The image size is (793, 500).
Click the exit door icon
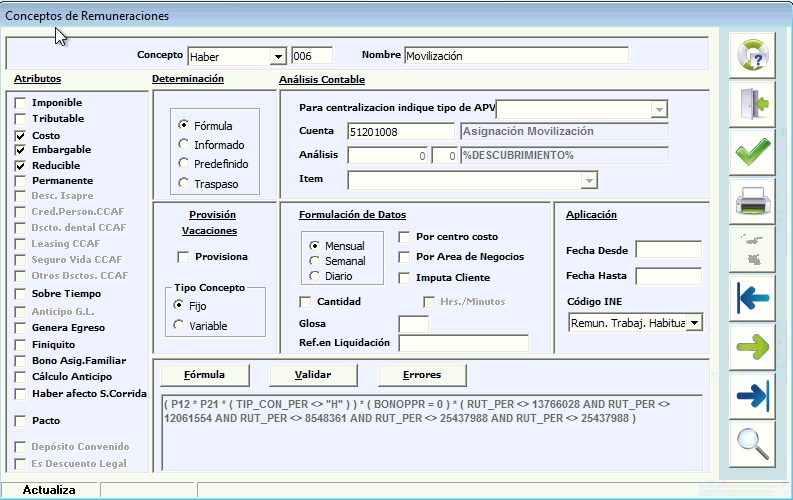751,105
